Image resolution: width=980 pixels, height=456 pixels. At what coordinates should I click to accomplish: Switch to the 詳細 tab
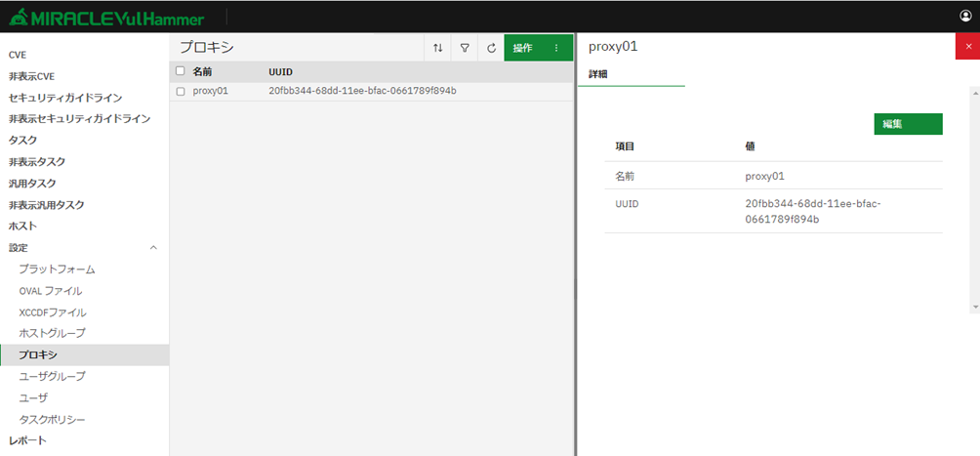click(598, 74)
